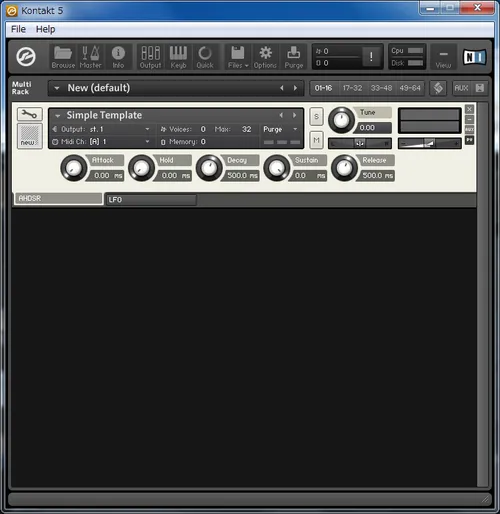Click the global Purge toolbar icon
Viewport: 500px width, 514px height.
click(293, 57)
